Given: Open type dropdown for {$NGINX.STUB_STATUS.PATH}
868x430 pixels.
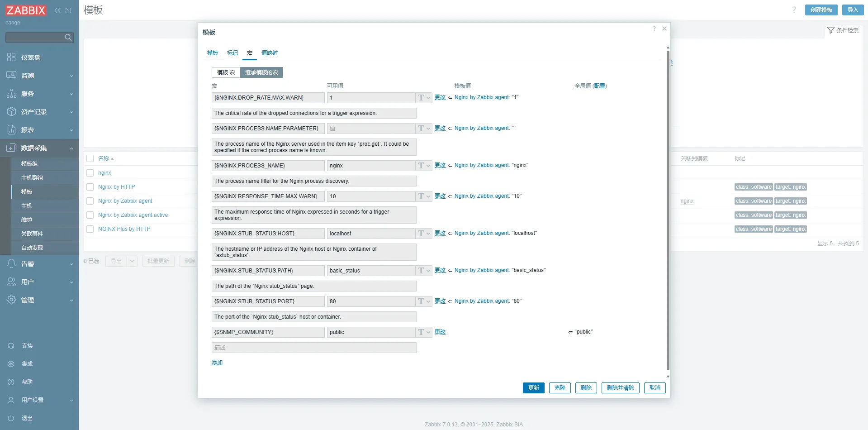Looking at the screenshot, I should (x=424, y=271).
